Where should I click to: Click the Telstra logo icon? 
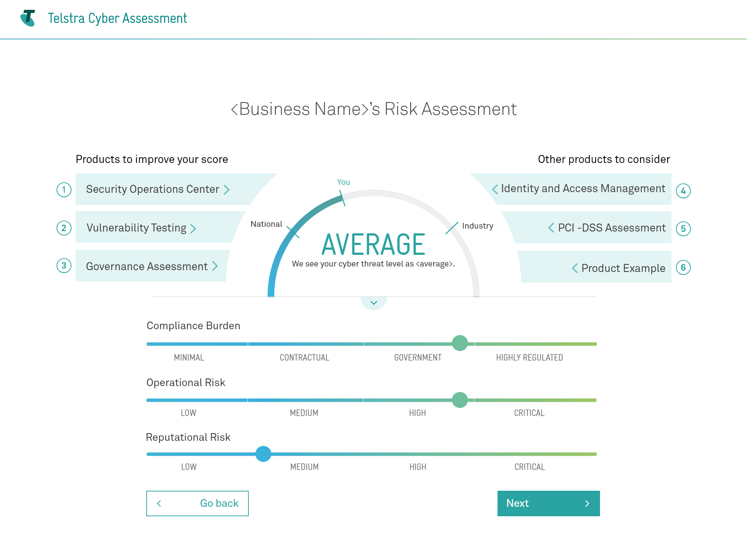28,18
